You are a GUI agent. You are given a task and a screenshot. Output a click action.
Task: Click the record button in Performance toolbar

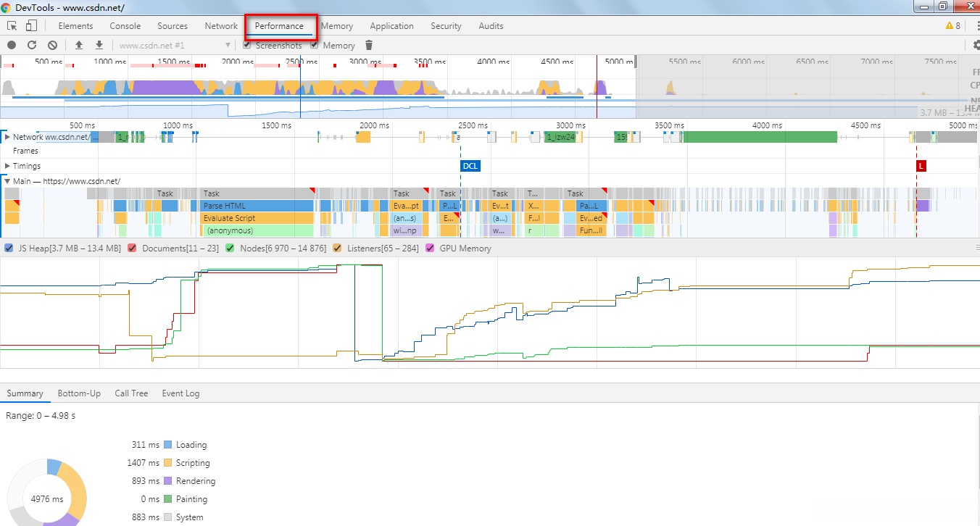pos(12,45)
